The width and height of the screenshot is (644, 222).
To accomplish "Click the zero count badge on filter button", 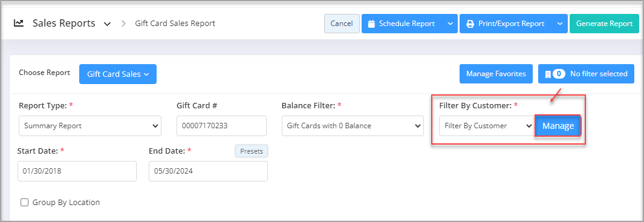I will pyautogui.click(x=559, y=74).
